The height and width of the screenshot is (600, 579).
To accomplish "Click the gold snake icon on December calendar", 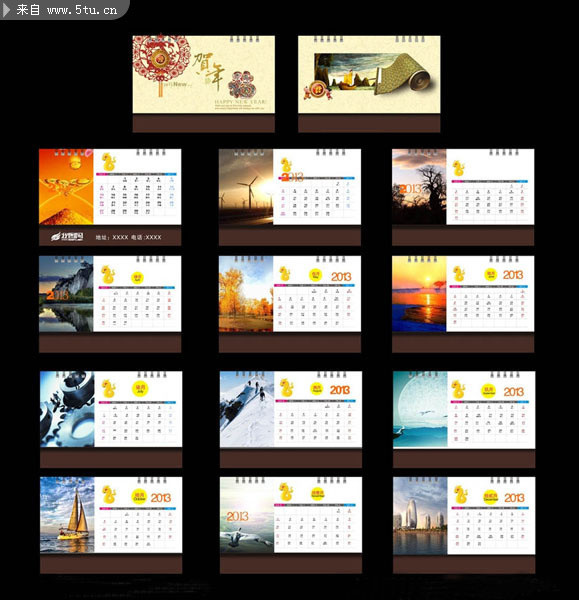I will (x=460, y=495).
